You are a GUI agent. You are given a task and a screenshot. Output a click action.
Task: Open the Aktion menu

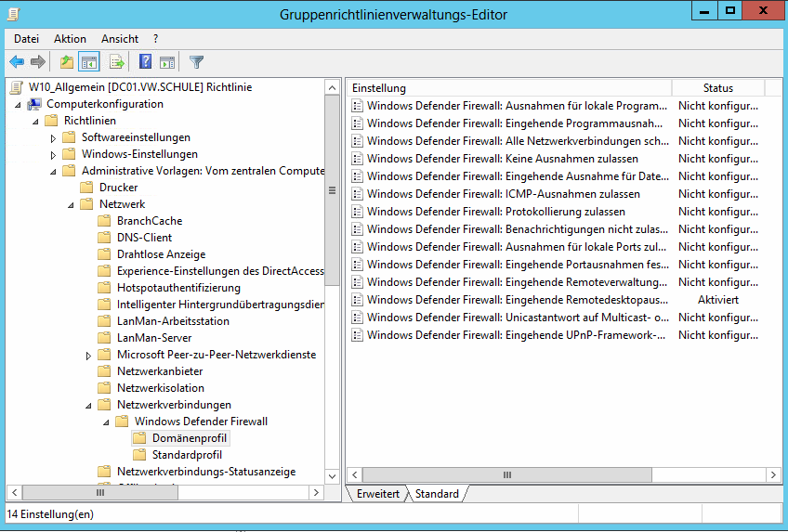coord(70,39)
